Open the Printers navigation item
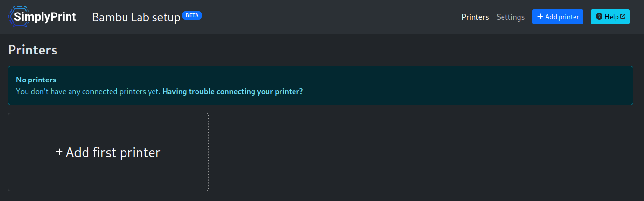Image resolution: width=644 pixels, height=201 pixels. [476, 17]
